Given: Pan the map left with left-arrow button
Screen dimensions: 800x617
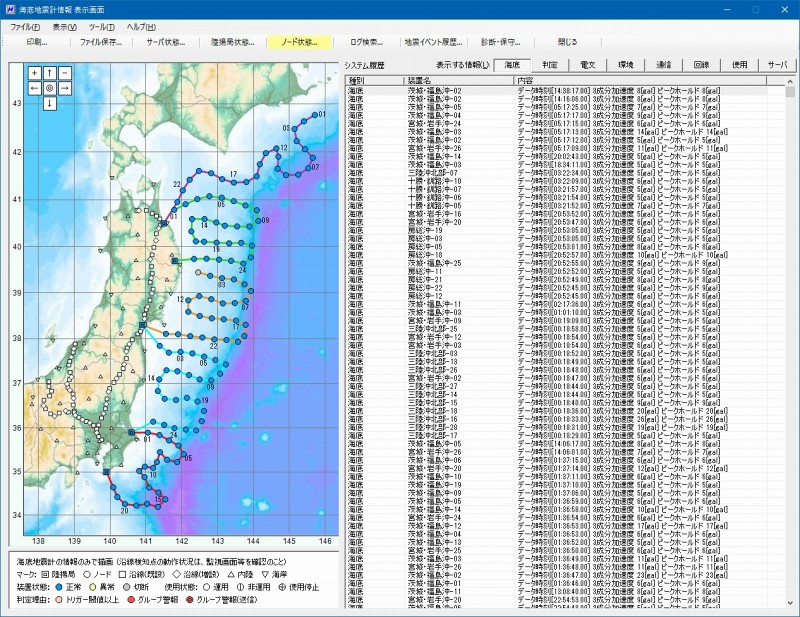Looking at the screenshot, I should coord(34,88).
